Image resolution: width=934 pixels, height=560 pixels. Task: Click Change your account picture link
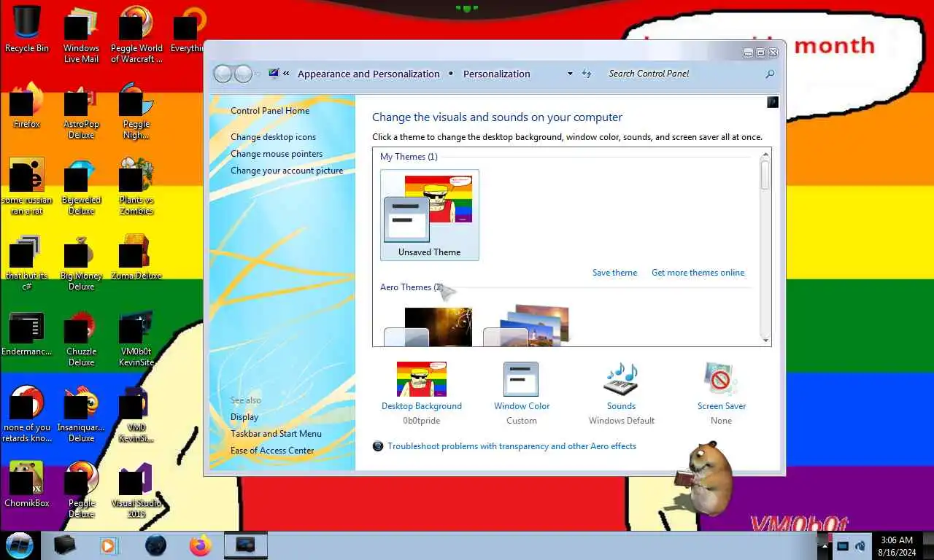click(287, 171)
